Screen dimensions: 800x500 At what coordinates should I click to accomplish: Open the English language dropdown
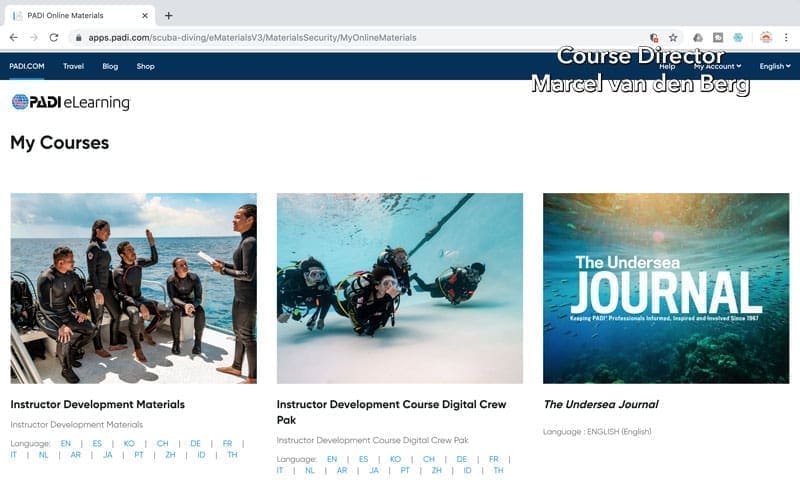(x=774, y=66)
